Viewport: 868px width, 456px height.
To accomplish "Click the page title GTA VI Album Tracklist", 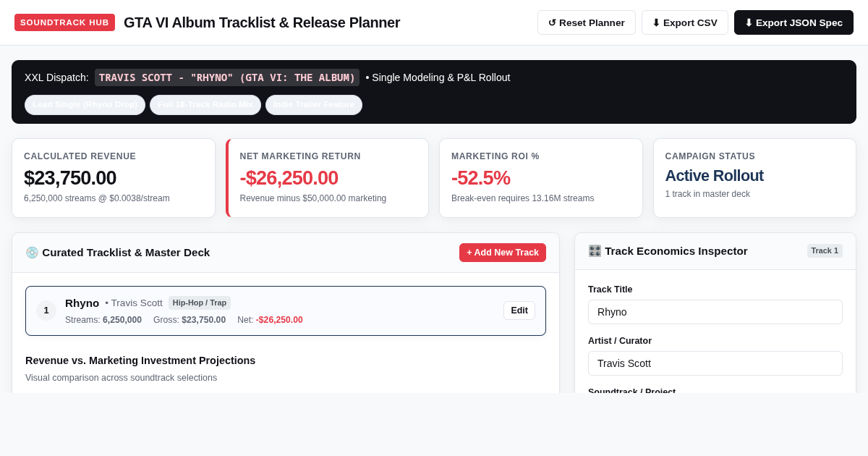I will 262,22.
